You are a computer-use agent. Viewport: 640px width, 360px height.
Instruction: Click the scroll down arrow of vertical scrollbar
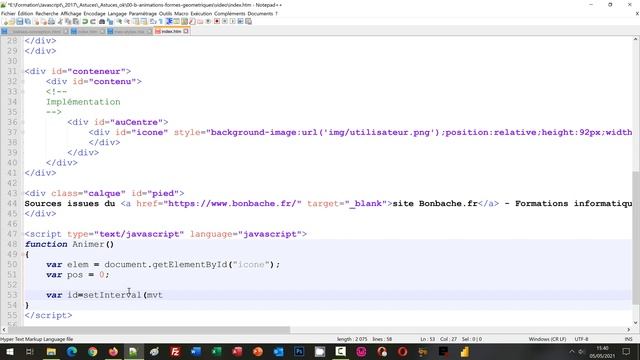click(636, 323)
